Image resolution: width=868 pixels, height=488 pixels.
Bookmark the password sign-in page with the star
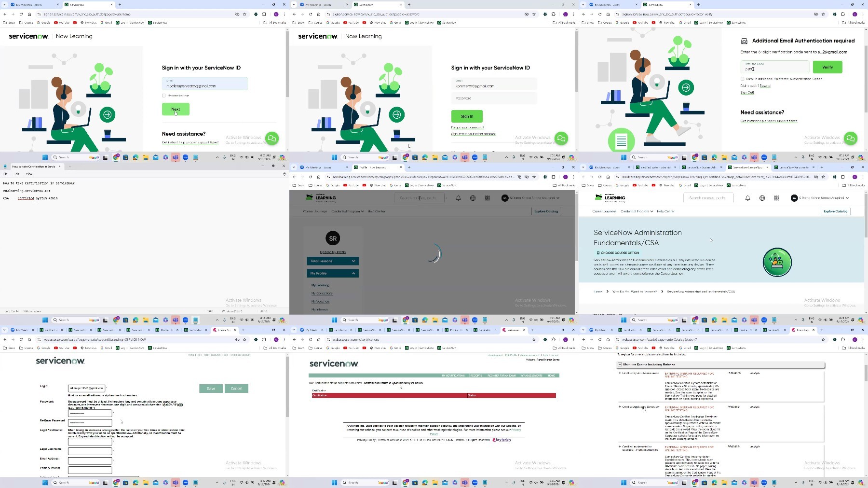pos(534,14)
